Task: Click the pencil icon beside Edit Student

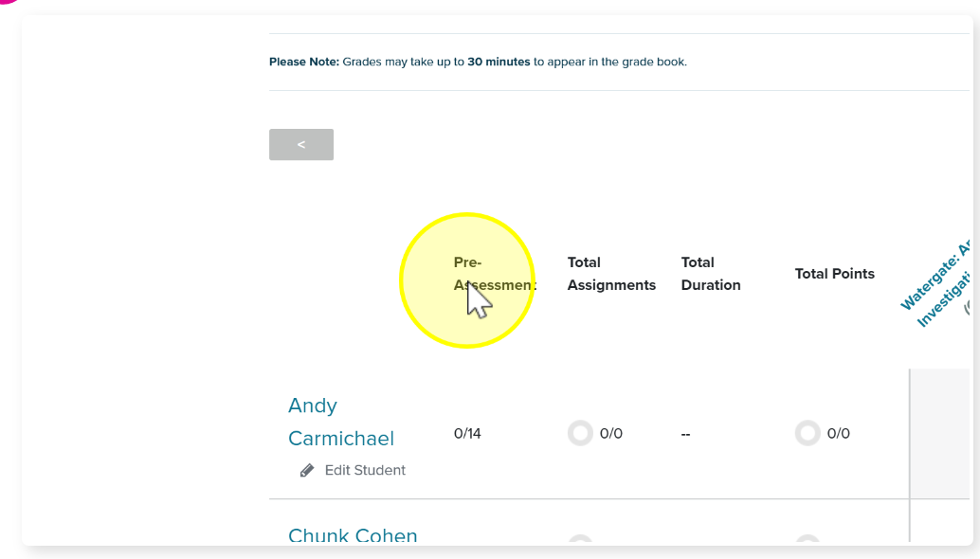Action: coord(307,470)
